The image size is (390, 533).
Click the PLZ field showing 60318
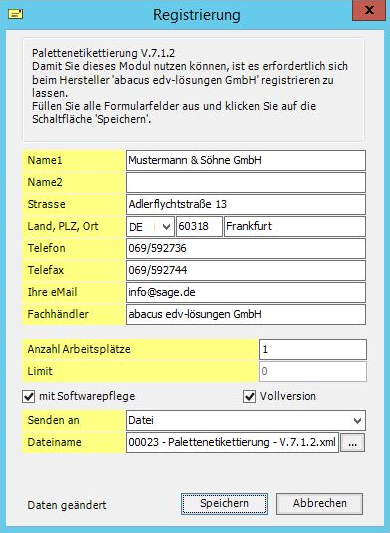[199, 226]
